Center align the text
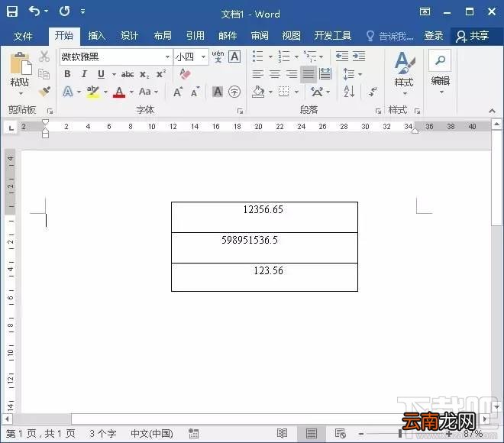504x443 pixels. pos(274,74)
